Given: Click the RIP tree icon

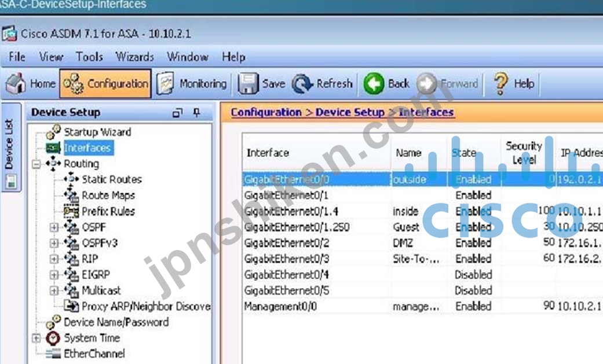Looking at the screenshot, I should point(71,259).
